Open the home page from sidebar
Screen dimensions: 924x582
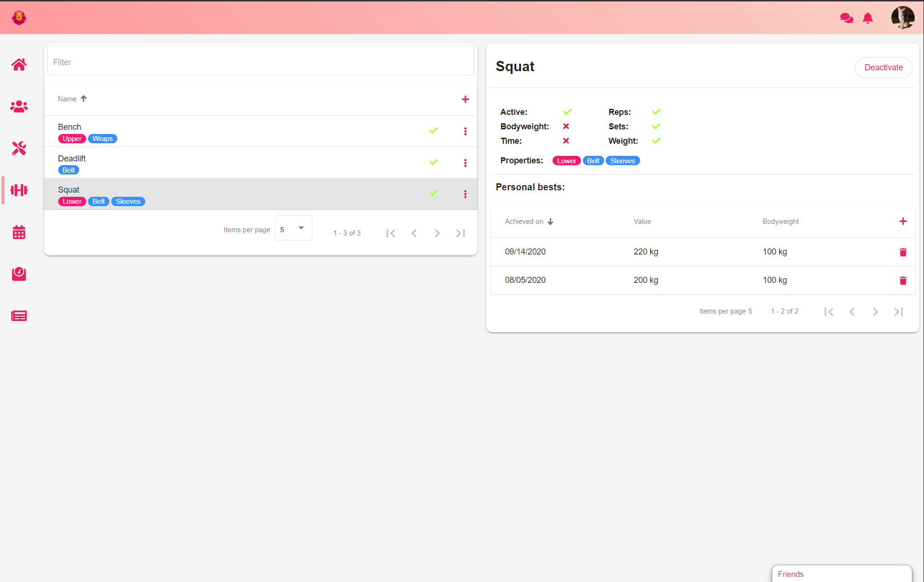click(x=19, y=65)
